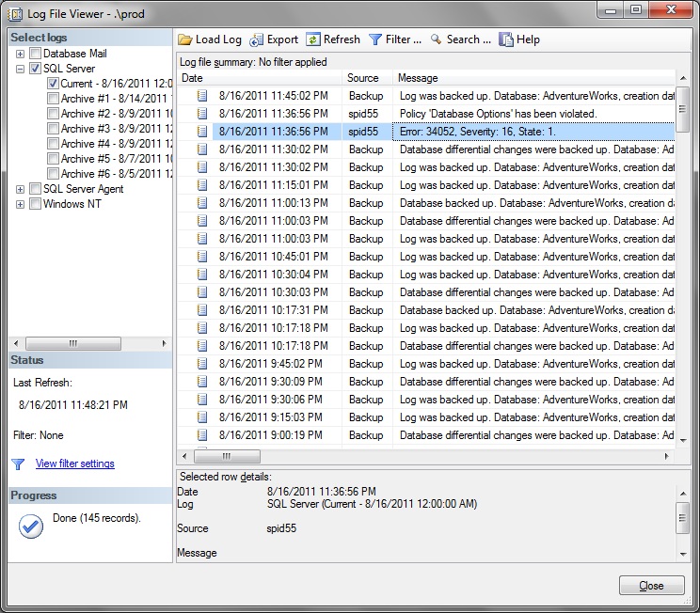Sort by Source column header
Viewport: 700px width, 613px height.
367,78
